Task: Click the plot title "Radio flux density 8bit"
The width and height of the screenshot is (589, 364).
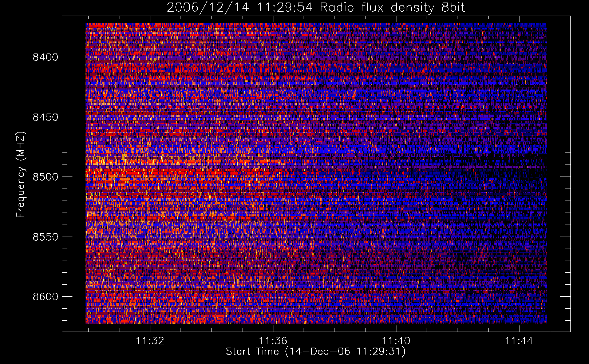Action: [x=392, y=8]
